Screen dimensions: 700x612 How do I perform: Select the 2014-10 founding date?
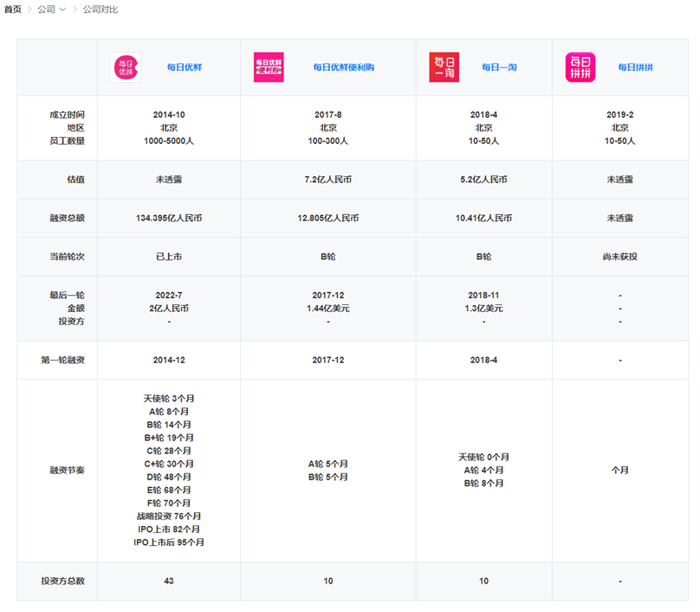tap(169, 114)
